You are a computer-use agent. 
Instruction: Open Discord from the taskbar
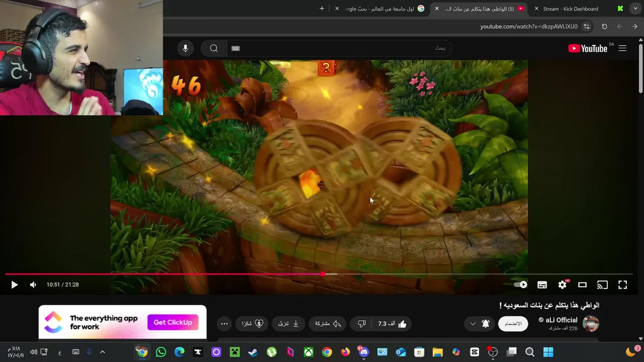(364, 352)
